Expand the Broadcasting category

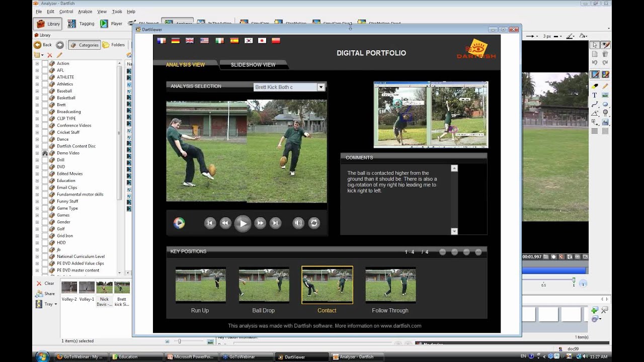point(37,112)
